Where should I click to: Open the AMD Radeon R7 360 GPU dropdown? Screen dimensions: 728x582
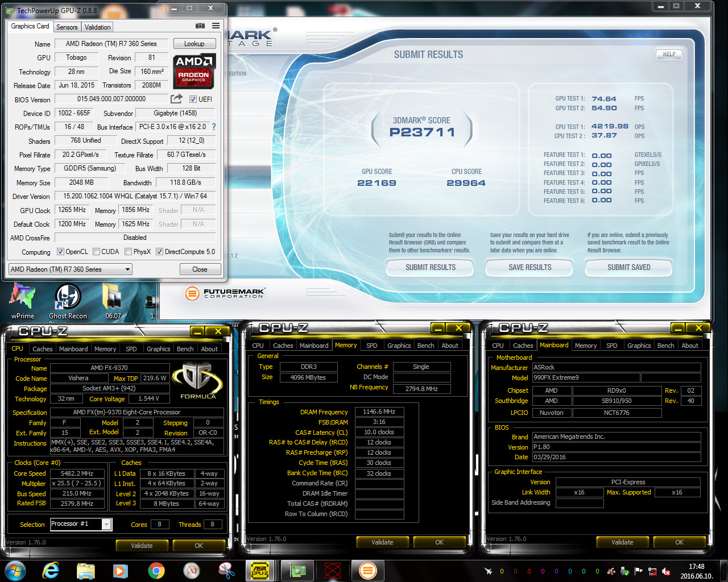(71, 269)
